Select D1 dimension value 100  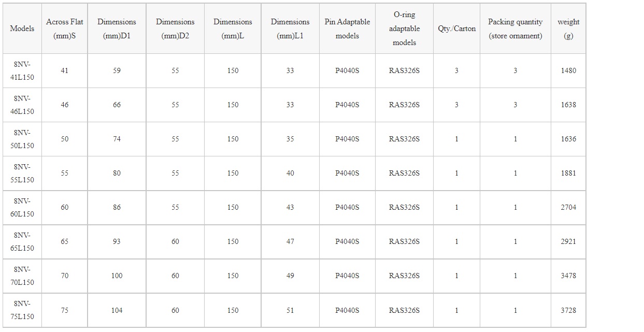[x=117, y=276]
